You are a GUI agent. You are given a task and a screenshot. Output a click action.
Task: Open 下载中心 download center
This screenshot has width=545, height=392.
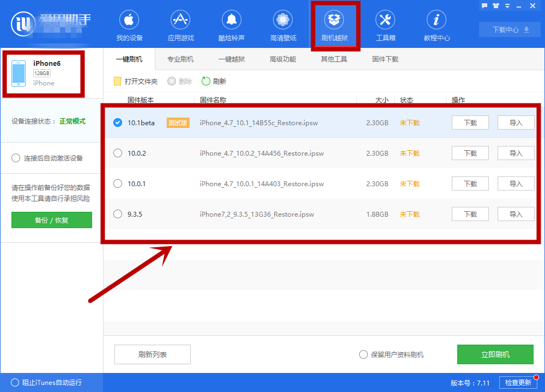point(510,29)
